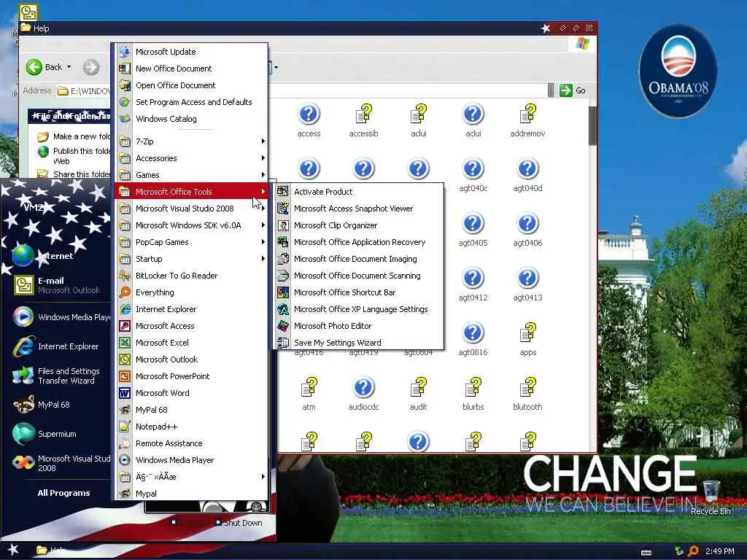Expand the Accessories folder
This screenshot has height=560, width=747.
191,158
